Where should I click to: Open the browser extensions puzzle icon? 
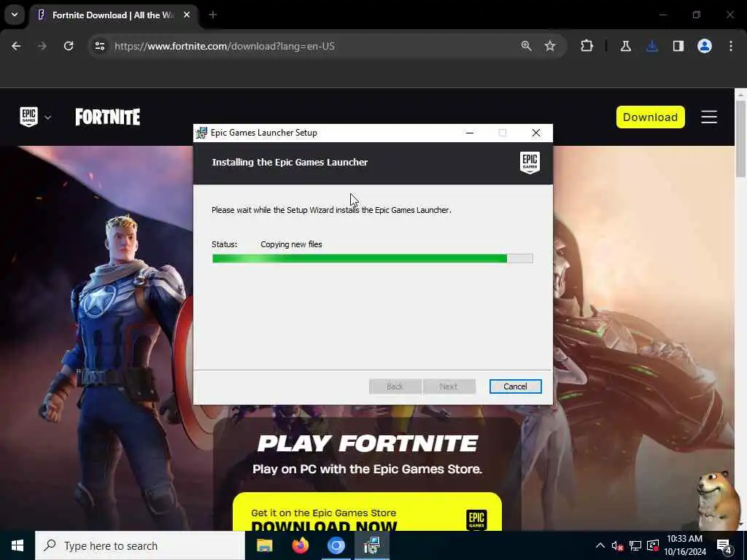[x=587, y=46]
